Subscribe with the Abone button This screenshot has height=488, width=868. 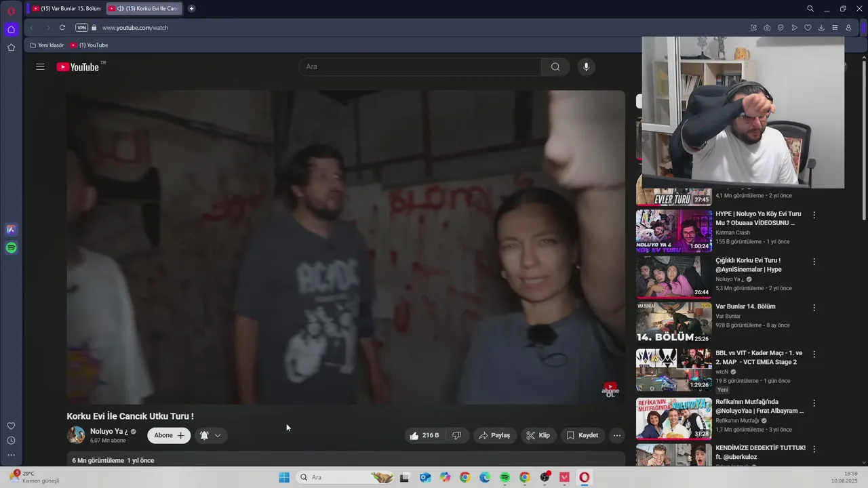pyautogui.click(x=169, y=435)
